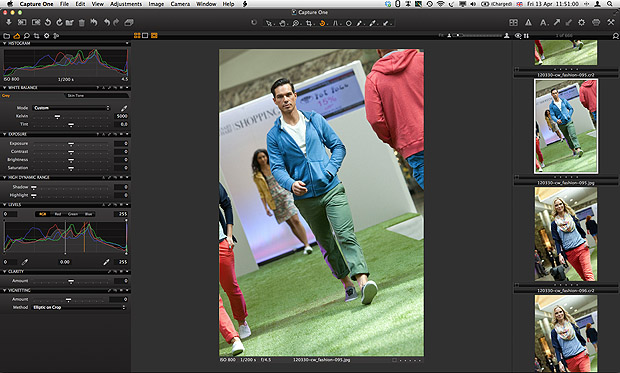This screenshot has width=620, height=373.
Task: Click the Levels highlight eyedropper picker
Action: point(106,262)
